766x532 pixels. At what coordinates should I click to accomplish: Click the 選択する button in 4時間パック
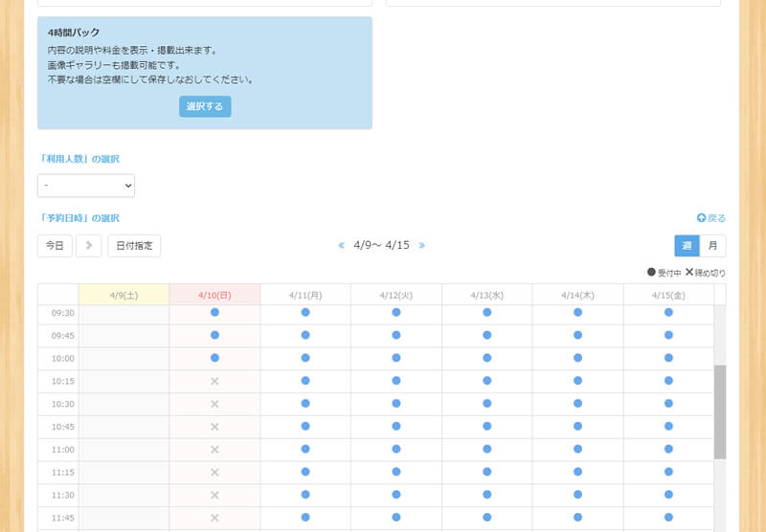point(205,106)
